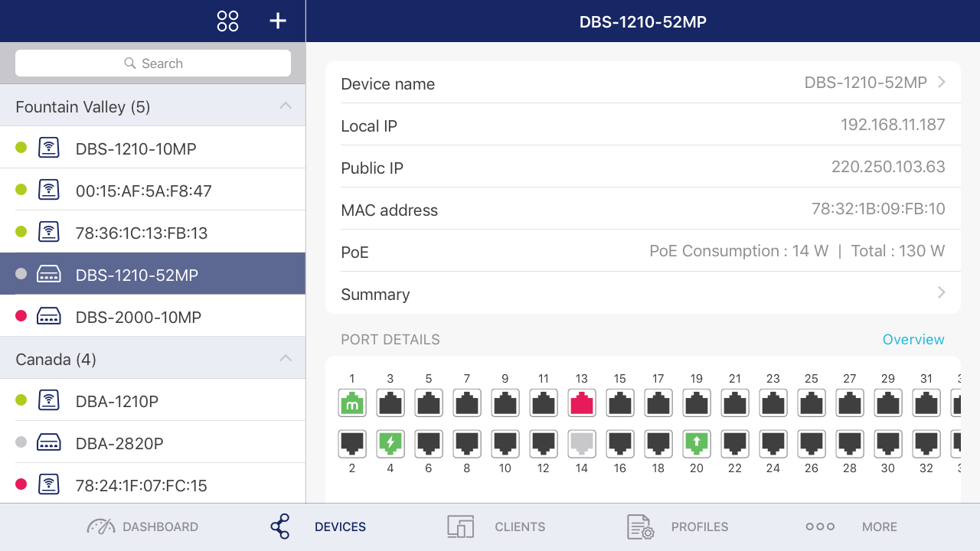Select device 78:36:1C:13:FB:13 in list
Viewport: 980px width, 551px height.
[142, 233]
